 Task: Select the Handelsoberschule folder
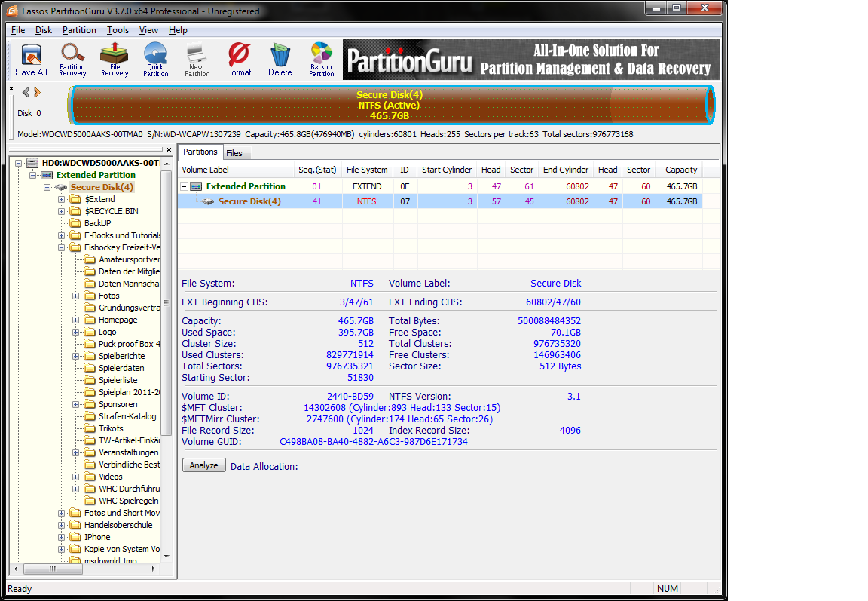(118, 525)
